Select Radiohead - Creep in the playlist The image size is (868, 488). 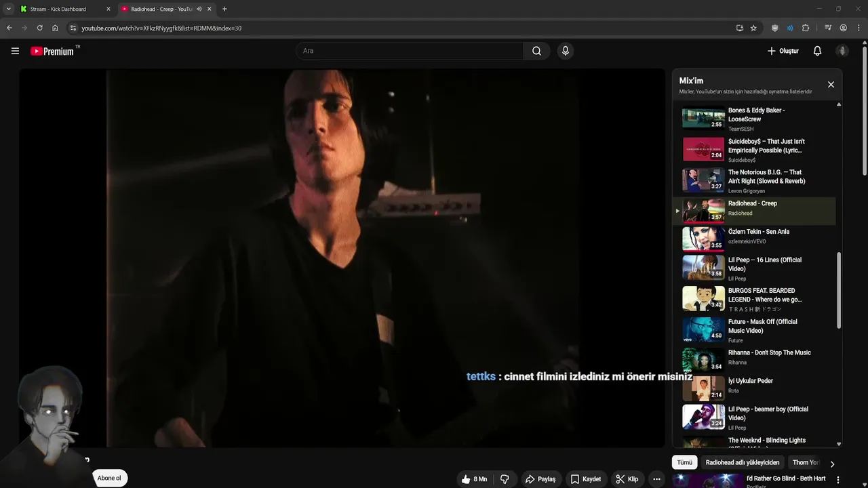click(754, 211)
